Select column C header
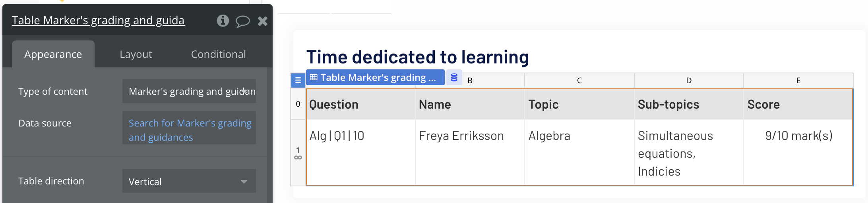868x203 pixels. click(x=579, y=80)
